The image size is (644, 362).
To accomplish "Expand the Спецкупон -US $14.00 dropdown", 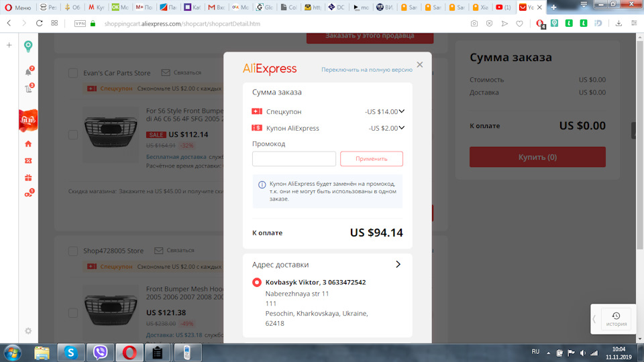I will coord(401,111).
